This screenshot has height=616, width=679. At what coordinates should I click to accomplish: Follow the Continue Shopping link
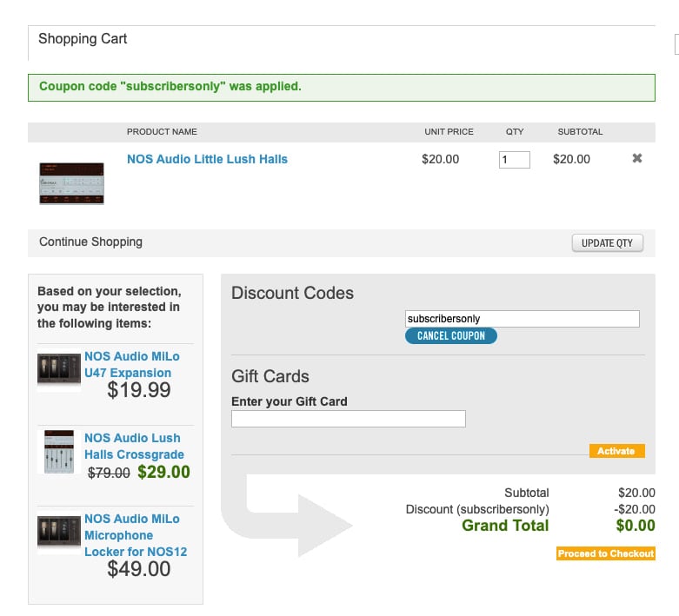click(90, 242)
